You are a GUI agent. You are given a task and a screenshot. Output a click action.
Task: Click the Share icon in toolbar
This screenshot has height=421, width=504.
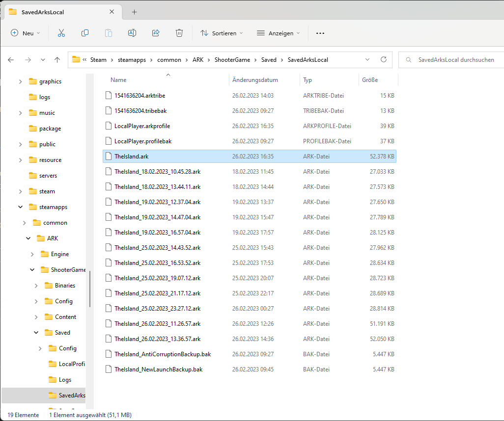pyautogui.click(x=156, y=33)
